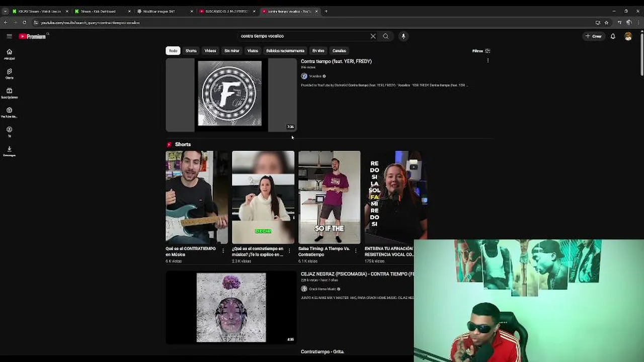
Task: Reload the page with the refresh icon
Action: point(24,23)
